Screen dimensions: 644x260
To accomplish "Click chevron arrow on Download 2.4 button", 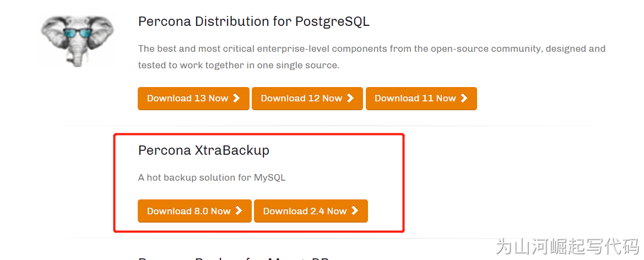I will coord(355,210).
